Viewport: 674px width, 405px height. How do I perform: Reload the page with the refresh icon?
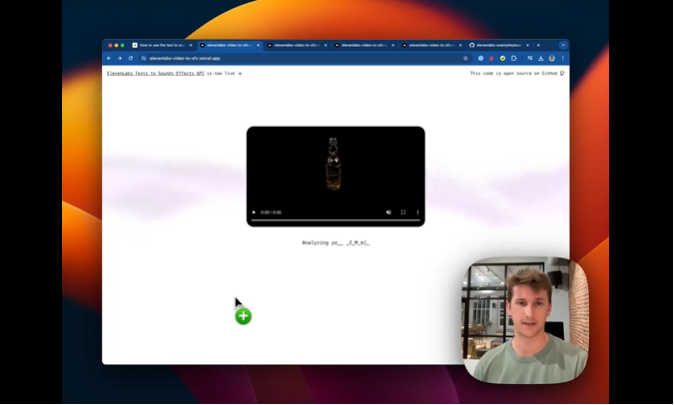(131, 58)
